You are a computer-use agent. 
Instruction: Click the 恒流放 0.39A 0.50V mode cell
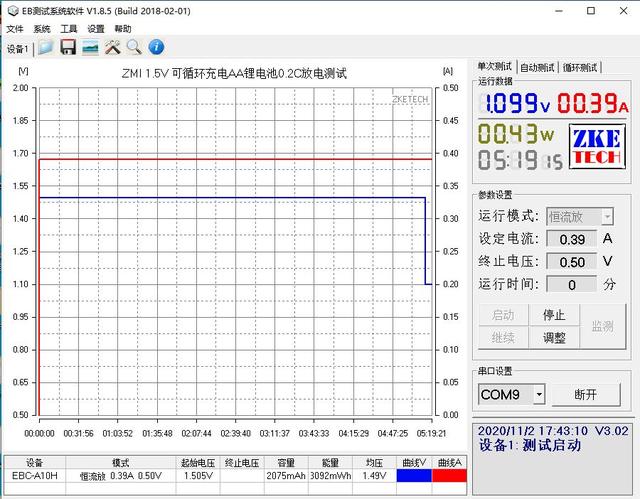pyautogui.click(x=121, y=476)
